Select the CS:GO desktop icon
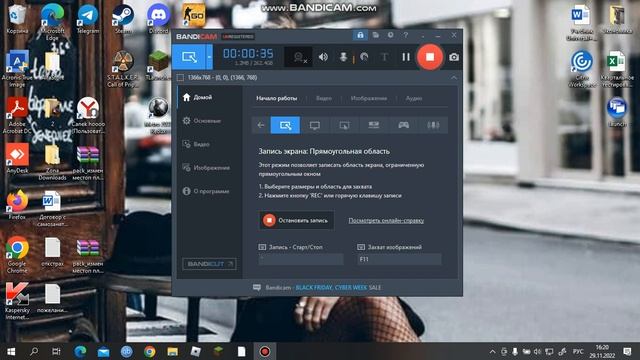The height and width of the screenshot is (360, 640). (x=193, y=16)
